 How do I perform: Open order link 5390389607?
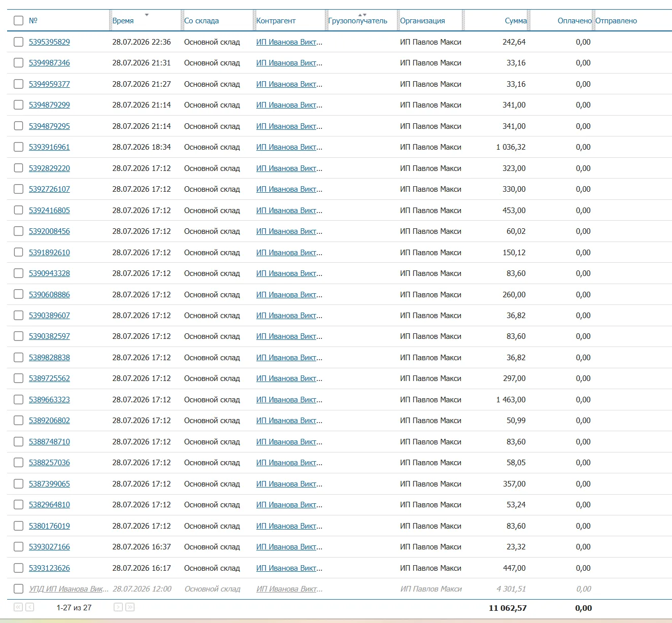[x=49, y=316]
